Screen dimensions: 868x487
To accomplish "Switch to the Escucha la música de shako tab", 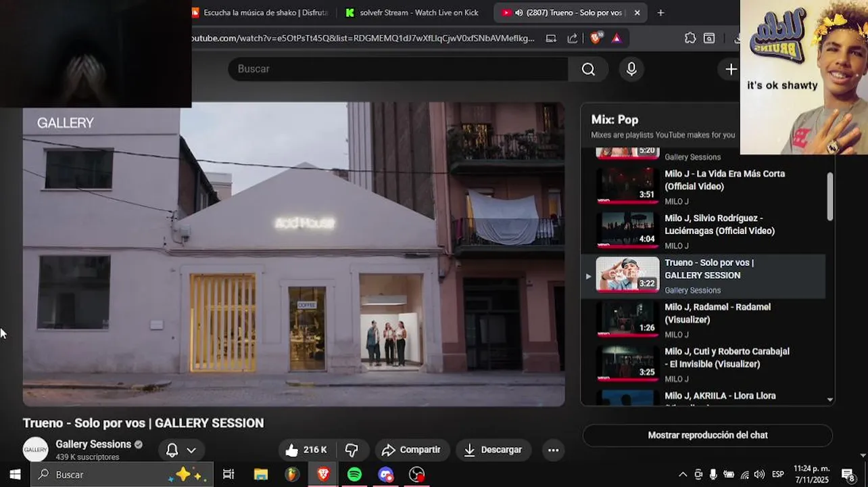I will pyautogui.click(x=261, y=12).
